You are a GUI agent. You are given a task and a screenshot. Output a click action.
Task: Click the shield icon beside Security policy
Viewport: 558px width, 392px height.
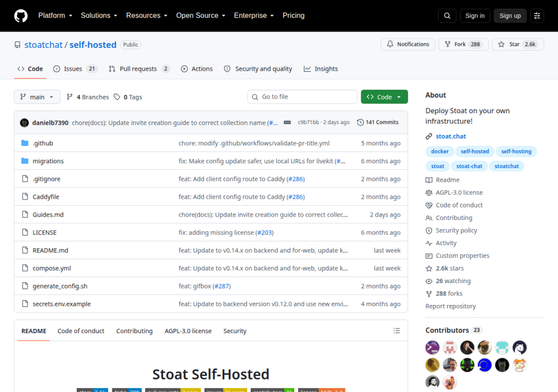[429, 230]
